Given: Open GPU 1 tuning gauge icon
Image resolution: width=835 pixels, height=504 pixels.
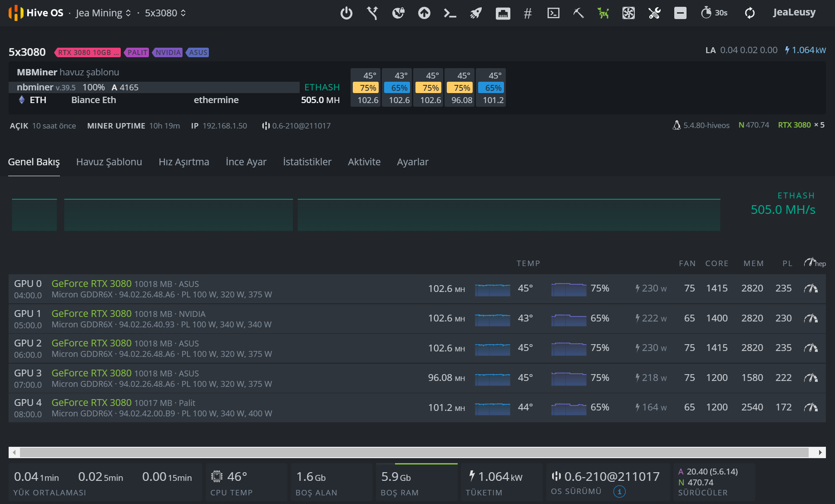Looking at the screenshot, I should 810,318.
